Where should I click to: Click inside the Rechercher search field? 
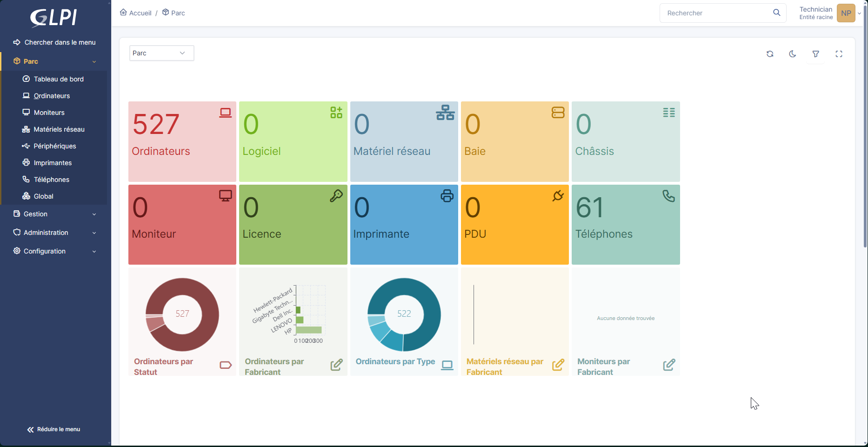tap(716, 13)
